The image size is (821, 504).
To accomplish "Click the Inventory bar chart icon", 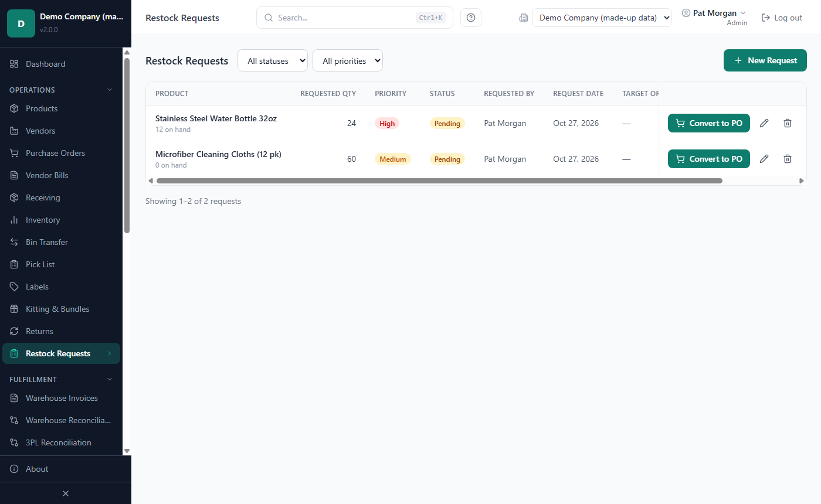I will click(x=14, y=220).
